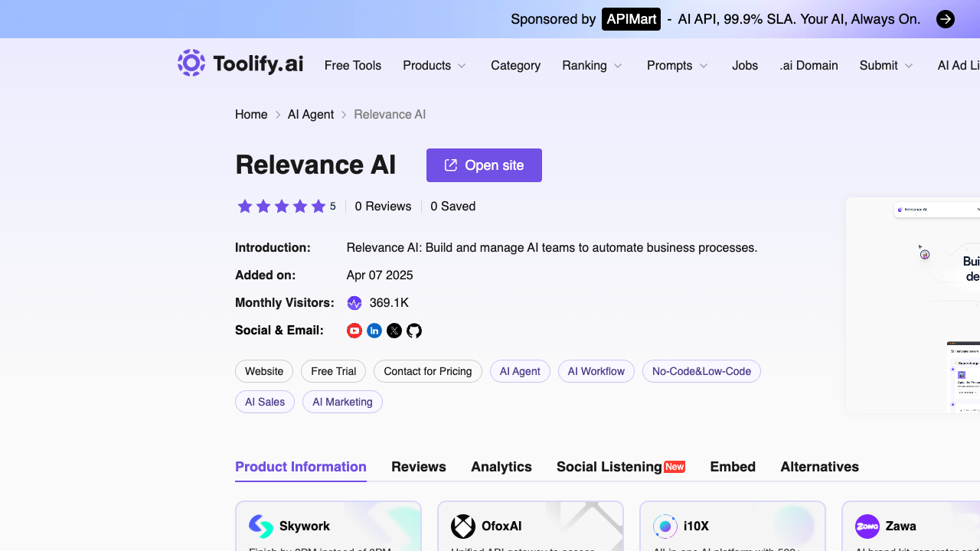Image resolution: width=980 pixels, height=551 pixels.
Task: Open Category in navigation
Action: point(515,66)
